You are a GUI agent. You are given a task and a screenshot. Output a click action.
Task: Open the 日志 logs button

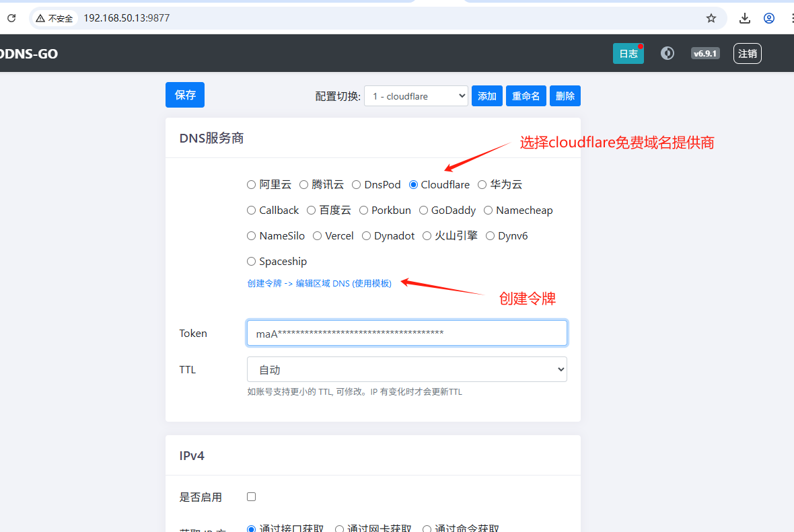pos(628,54)
